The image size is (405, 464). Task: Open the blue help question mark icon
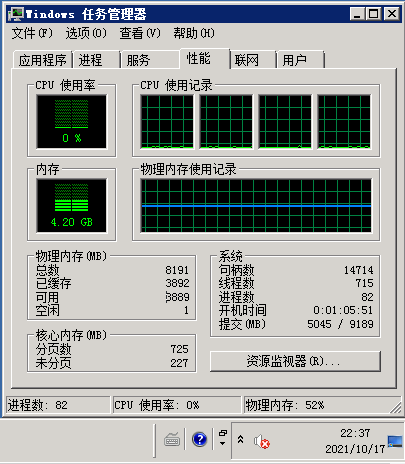click(x=199, y=439)
